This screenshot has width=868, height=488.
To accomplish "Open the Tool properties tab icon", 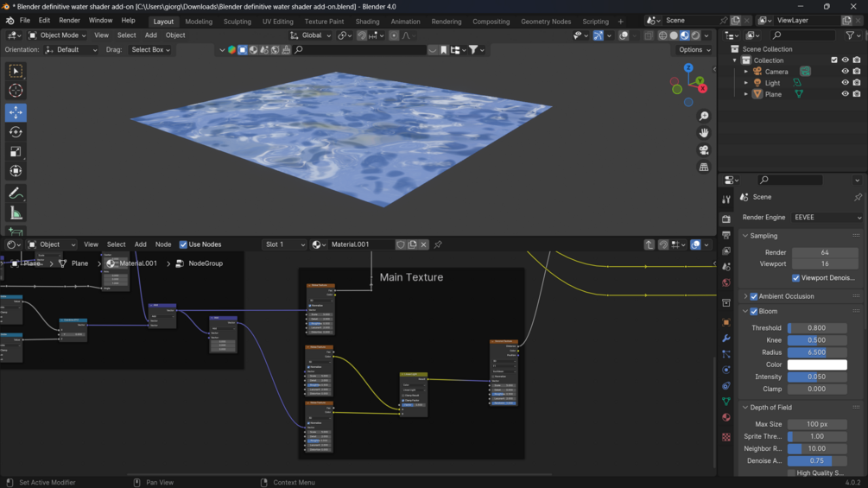I will (x=726, y=200).
